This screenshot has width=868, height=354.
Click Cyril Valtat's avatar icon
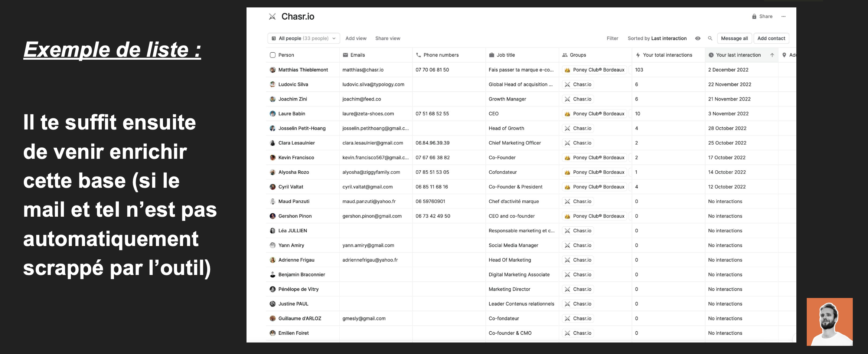pyautogui.click(x=273, y=187)
